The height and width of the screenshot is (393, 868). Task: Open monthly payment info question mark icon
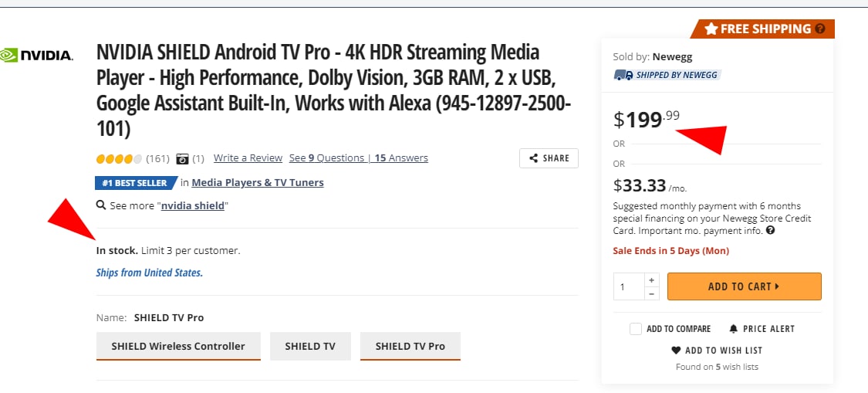click(x=770, y=230)
